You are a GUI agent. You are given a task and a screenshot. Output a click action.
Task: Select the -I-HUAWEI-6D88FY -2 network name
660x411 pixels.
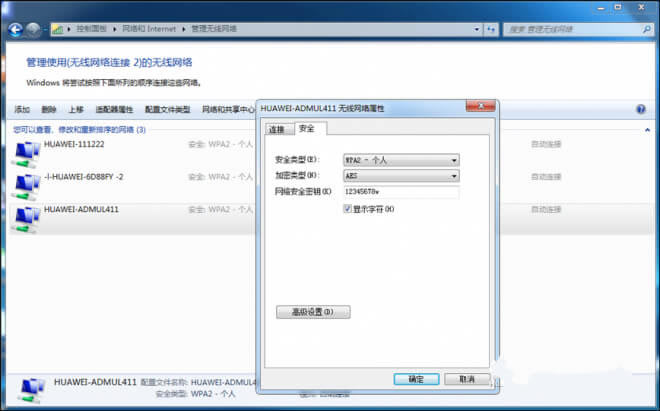point(83,176)
